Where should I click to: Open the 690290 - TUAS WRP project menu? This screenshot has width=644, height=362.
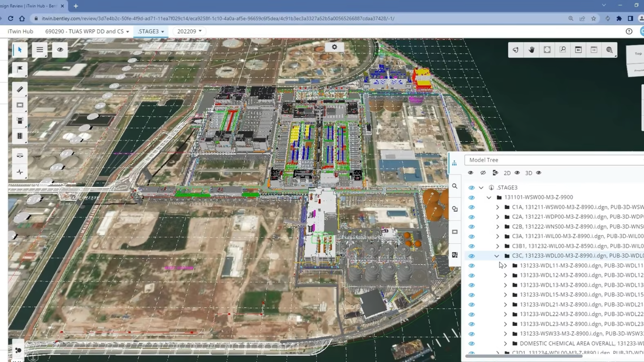click(x=87, y=31)
